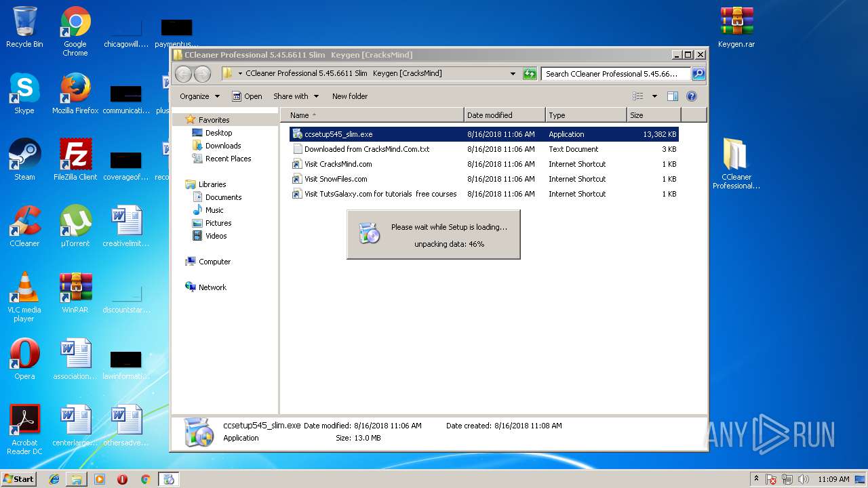This screenshot has width=868, height=488.
Task: Select the centerlarge Word document on the desktop
Action: point(75,426)
